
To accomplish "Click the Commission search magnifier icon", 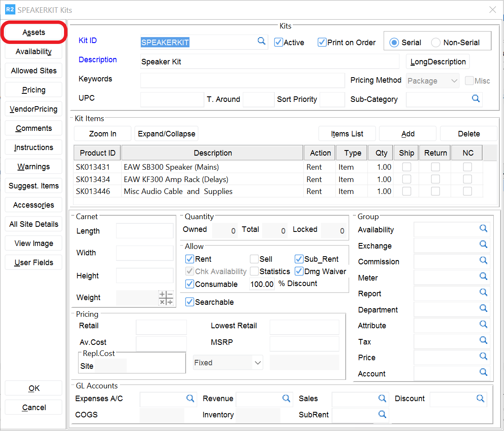I will pyautogui.click(x=483, y=260).
